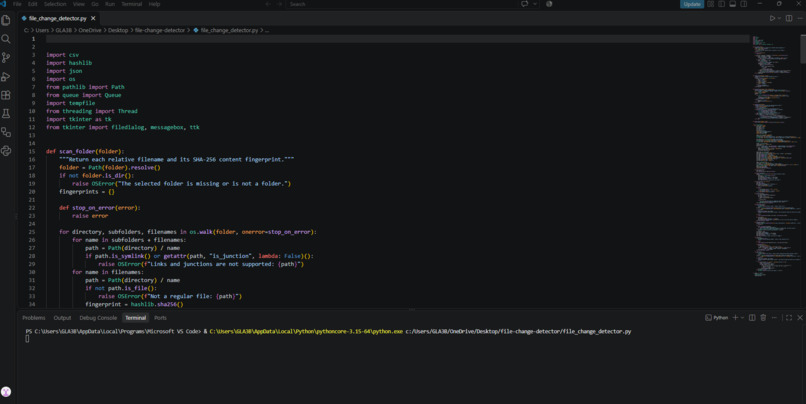Open the Customize Layout icon
Screen dimensions: 806x404
pyautogui.click(x=710, y=4)
